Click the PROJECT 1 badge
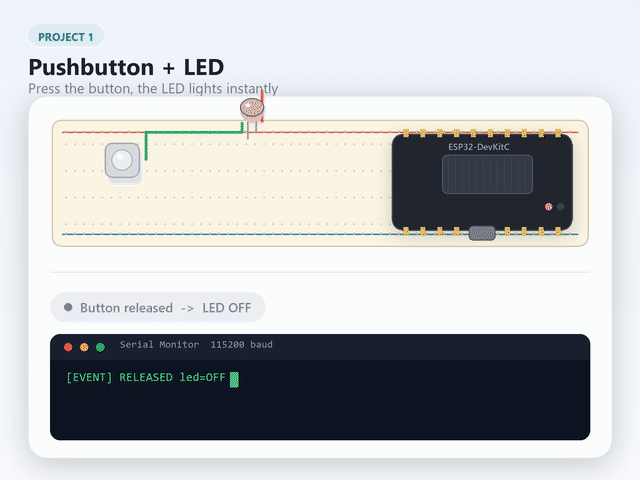This screenshot has width=640, height=480. click(x=66, y=37)
